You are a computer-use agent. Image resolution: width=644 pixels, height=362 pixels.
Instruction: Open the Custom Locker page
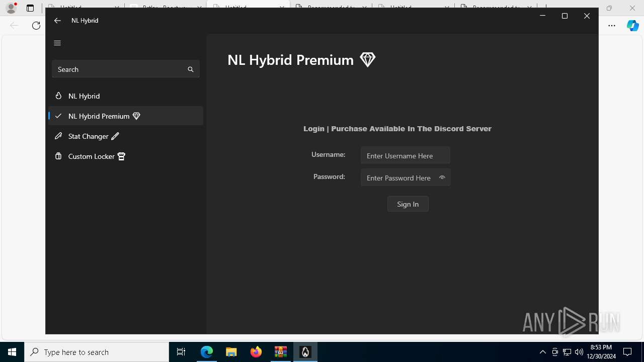126,156
